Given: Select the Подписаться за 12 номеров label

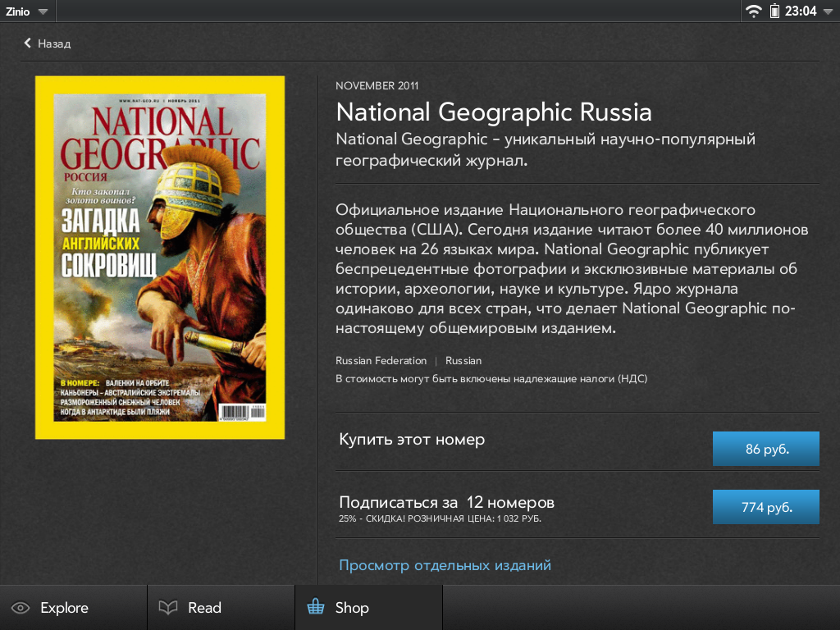Looking at the screenshot, I should point(447,502).
